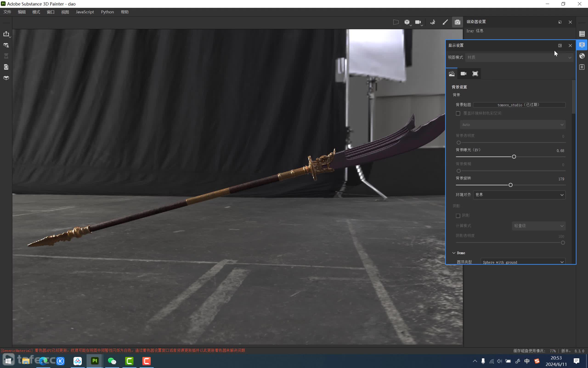This screenshot has height=368, width=588.
Task: Adjust the 背景旋转 slider handle
Action: pos(511,185)
